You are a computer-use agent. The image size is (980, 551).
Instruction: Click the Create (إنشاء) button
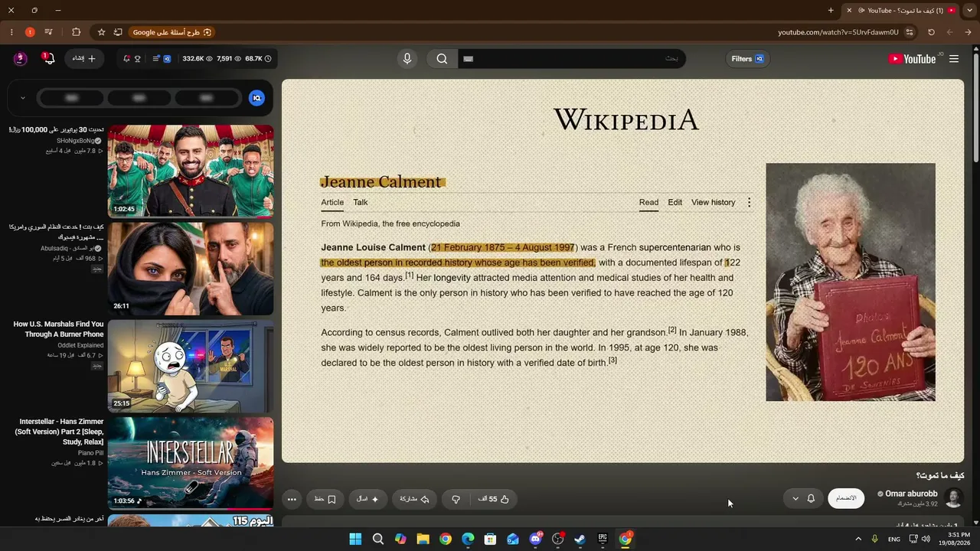pyautogui.click(x=84, y=59)
